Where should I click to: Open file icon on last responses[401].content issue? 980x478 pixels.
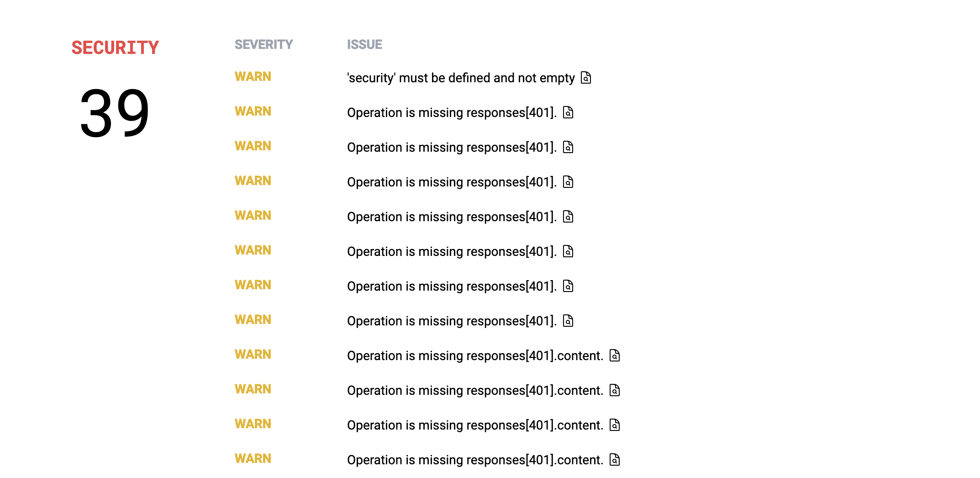tap(615, 460)
